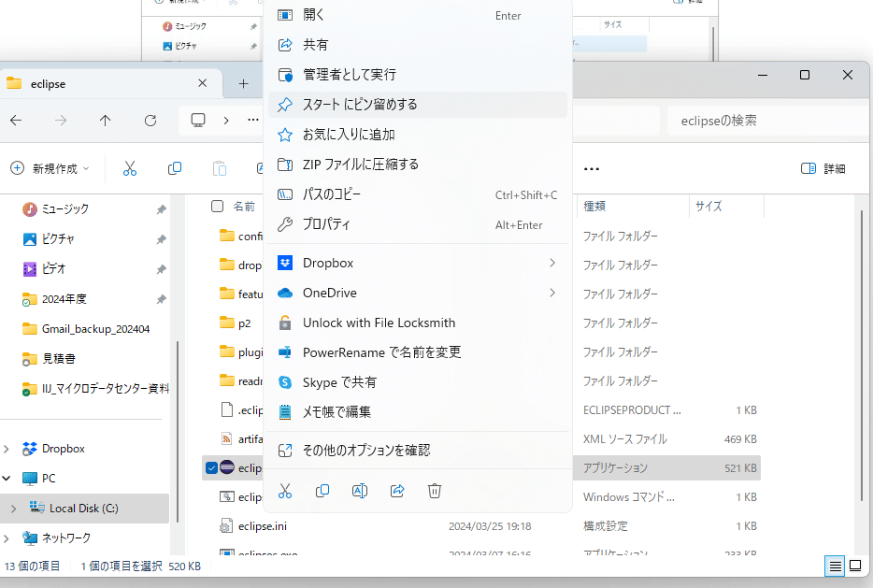The width and height of the screenshot is (873, 588).
Task: Go forward with the right arrow button
Action: click(61, 121)
